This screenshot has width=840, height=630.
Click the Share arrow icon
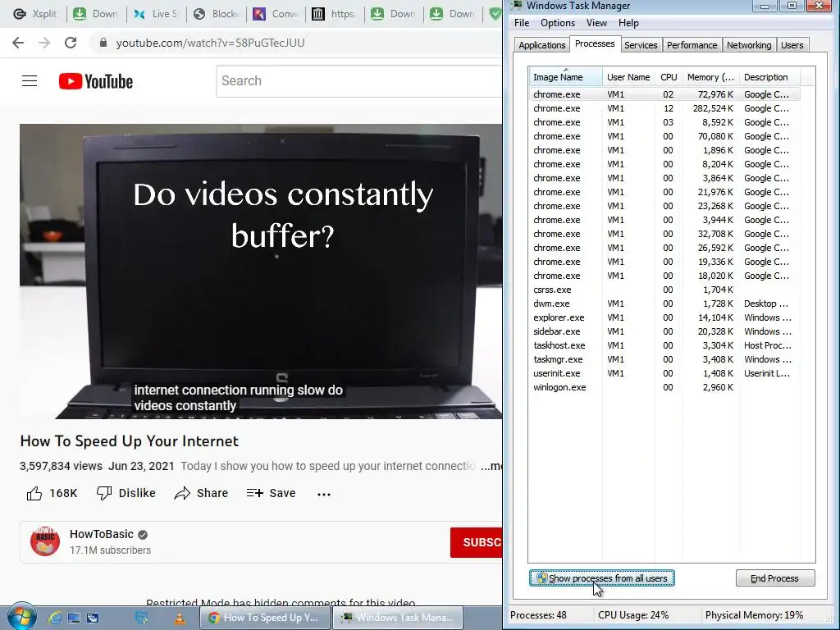click(x=182, y=493)
